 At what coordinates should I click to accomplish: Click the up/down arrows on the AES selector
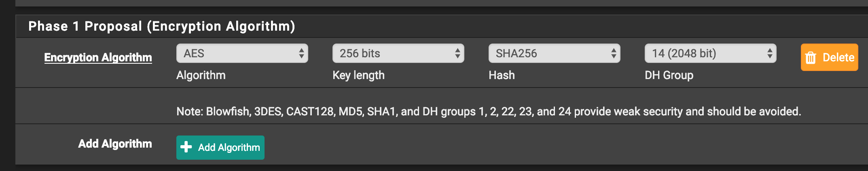[301, 53]
